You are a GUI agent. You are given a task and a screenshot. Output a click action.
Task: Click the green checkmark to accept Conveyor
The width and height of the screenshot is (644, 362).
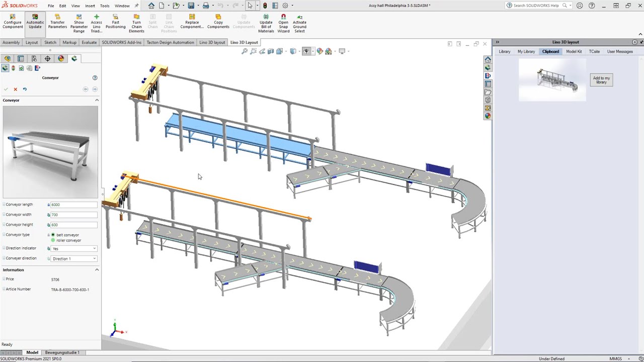coord(6,89)
